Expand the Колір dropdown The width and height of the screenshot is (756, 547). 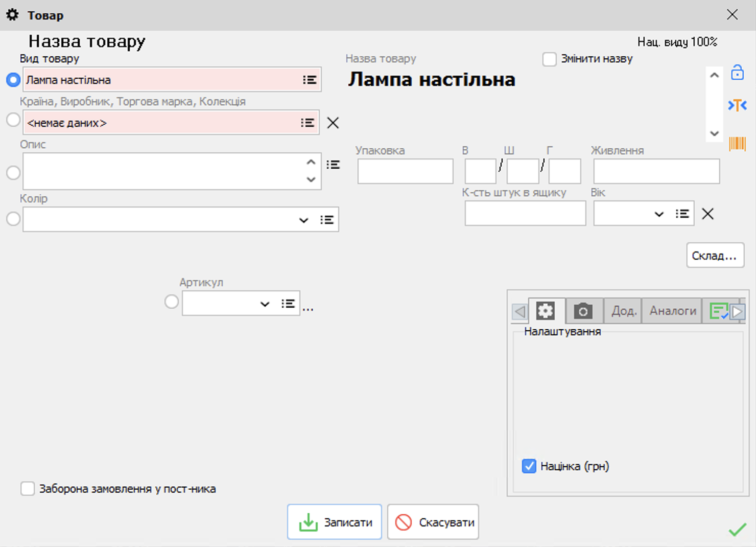tap(303, 220)
